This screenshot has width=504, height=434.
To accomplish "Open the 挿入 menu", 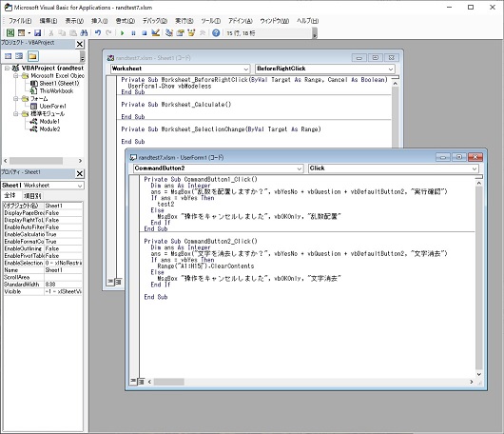I will tap(99, 21).
